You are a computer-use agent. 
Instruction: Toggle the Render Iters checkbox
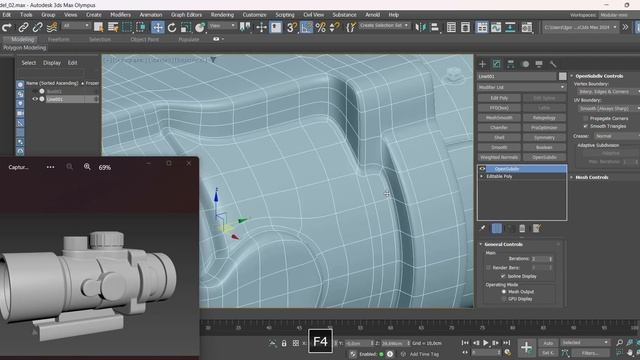tap(489, 268)
